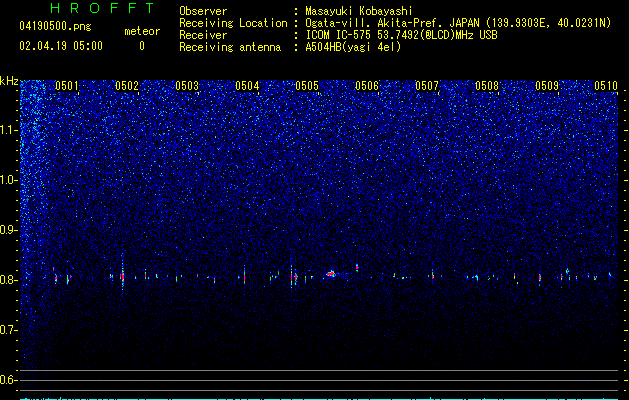Click the date stamp 02.04.19 05:00
The height and width of the screenshot is (400, 629).
[61, 46]
